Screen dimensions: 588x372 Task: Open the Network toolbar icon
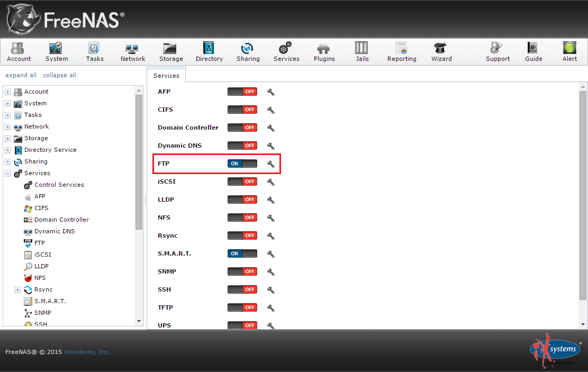[x=133, y=52]
